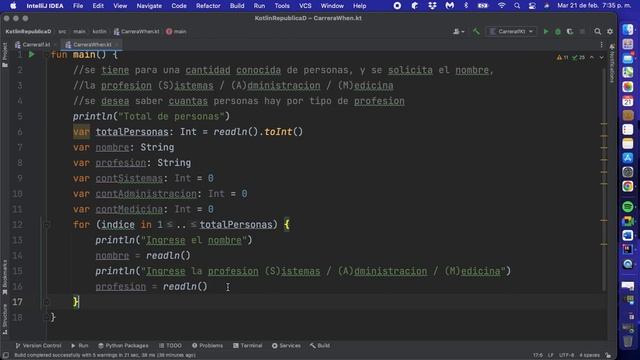
Task: Open editor tabs more options (three dots)
Action: 601,44
